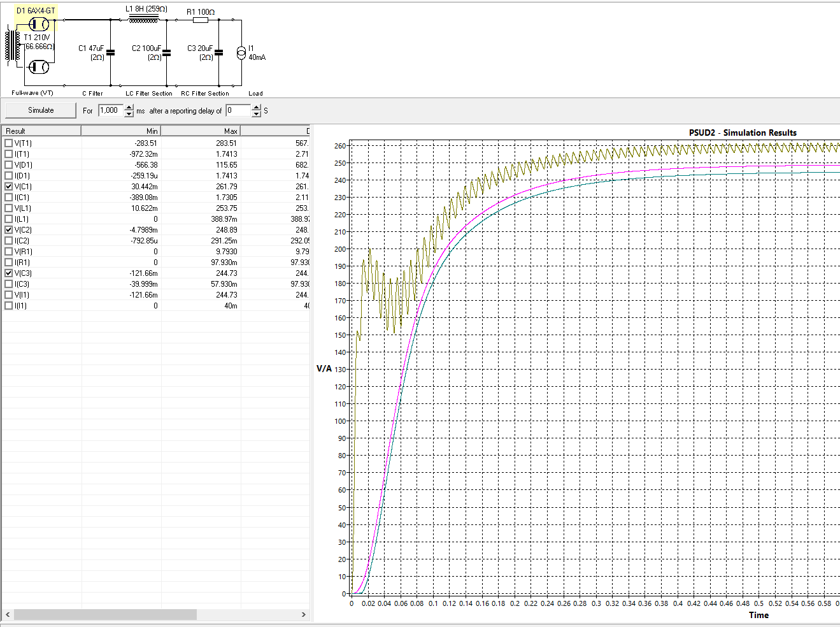Enable the I(I1) result checkbox
Viewport: 840px width, 627px height.
pos(9,306)
